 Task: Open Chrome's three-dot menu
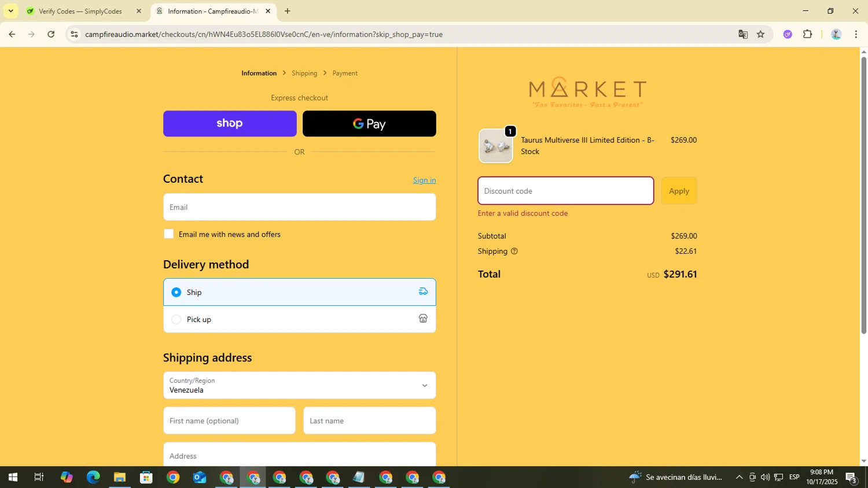[856, 34]
